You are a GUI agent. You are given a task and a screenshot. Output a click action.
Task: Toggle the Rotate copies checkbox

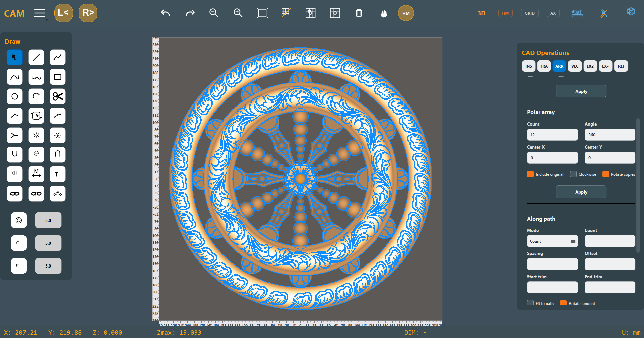[x=606, y=174]
